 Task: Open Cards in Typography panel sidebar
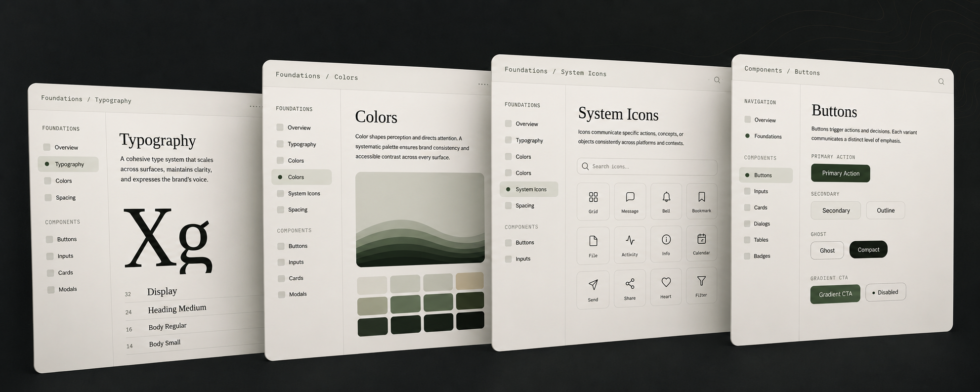click(x=65, y=273)
